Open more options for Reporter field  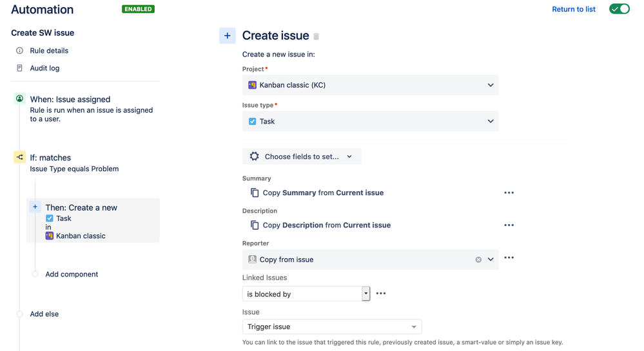tap(509, 258)
